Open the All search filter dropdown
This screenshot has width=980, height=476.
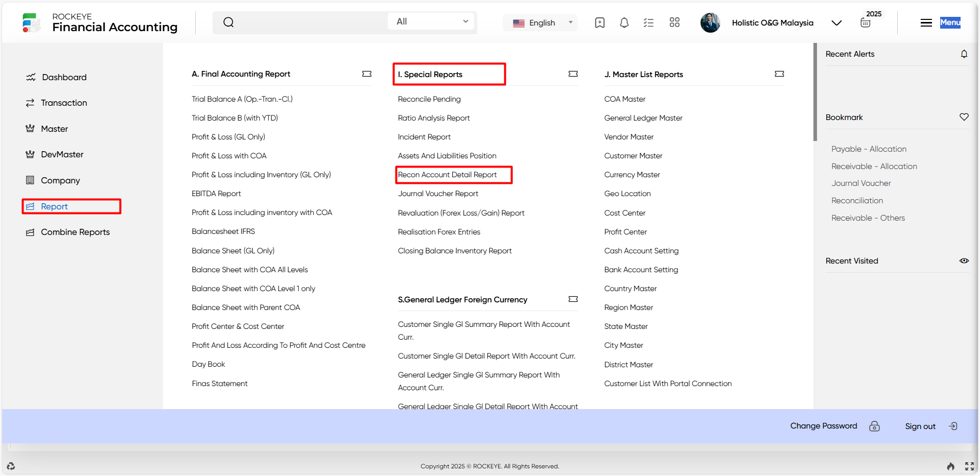432,21
